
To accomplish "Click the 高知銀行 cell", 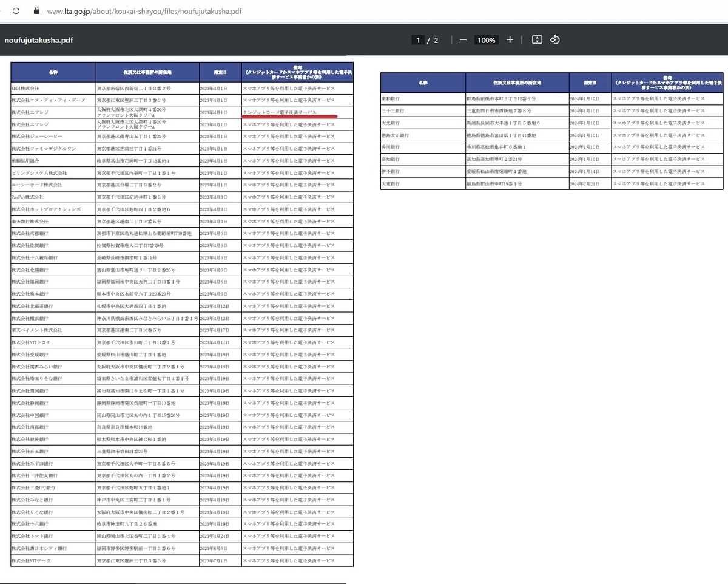I will (423, 159).
